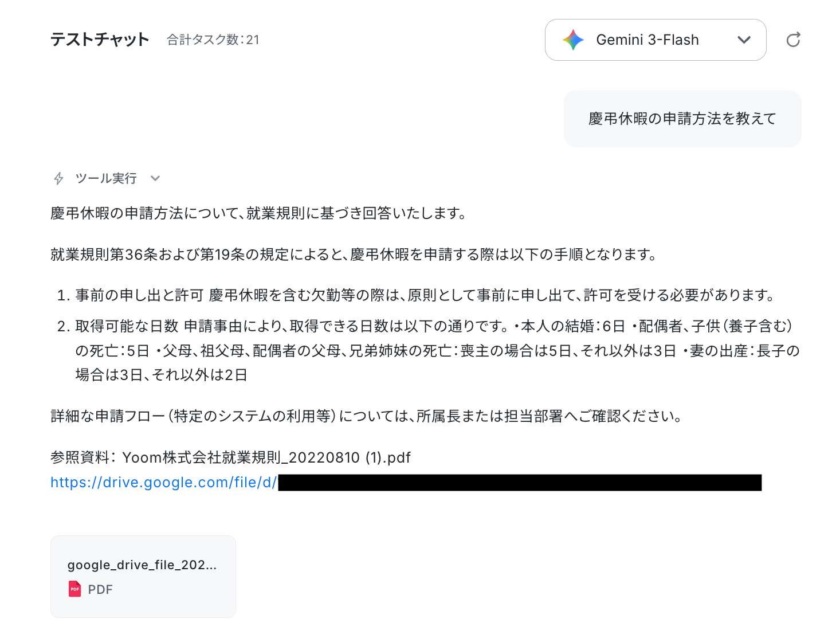Click the 参照資料 Yoom株式会社就業規則 filename text
The width and height of the screenshot is (840, 634).
click(x=230, y=457)
